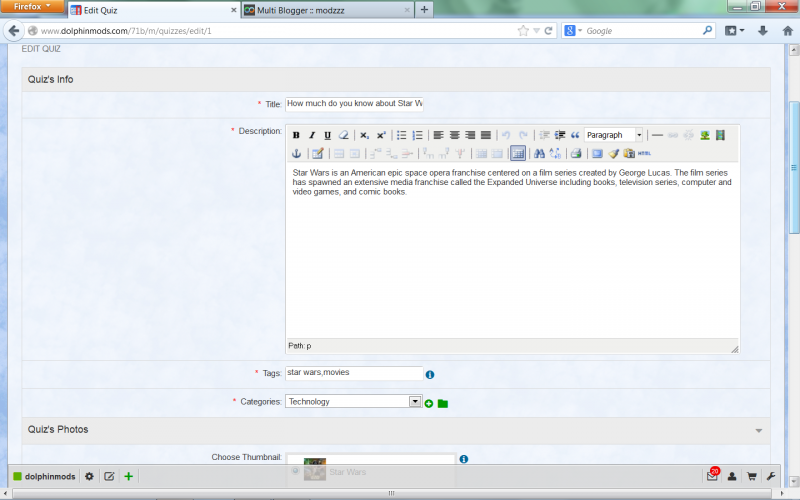Insert a blockquote
The height and width of the screenshot is (500, 800).
pos(575,135)
